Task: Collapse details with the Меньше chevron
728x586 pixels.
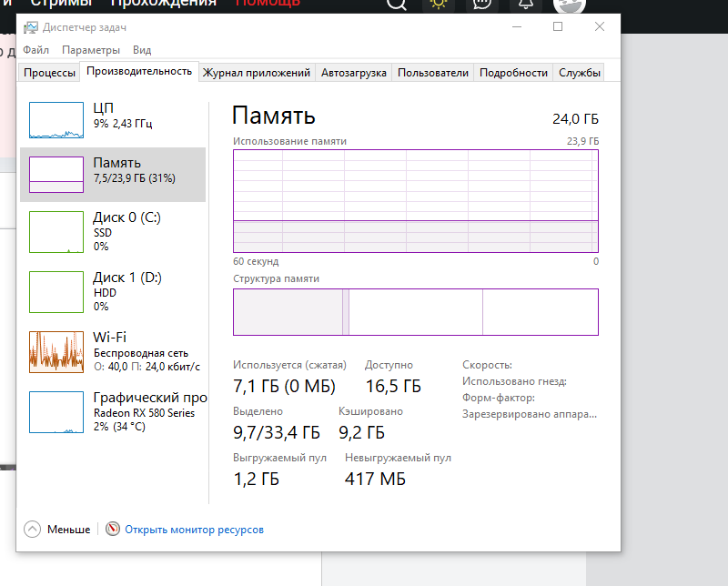Action: tap(33, 529)
